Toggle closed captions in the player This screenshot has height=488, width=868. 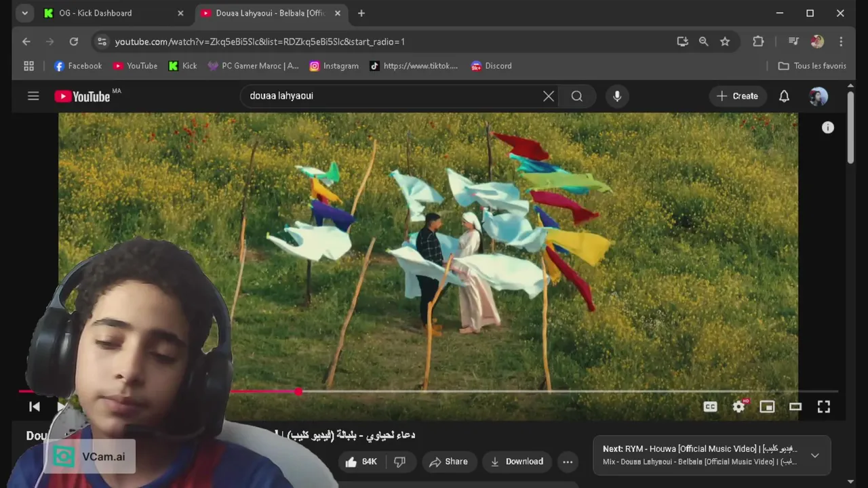click(710, 407)
